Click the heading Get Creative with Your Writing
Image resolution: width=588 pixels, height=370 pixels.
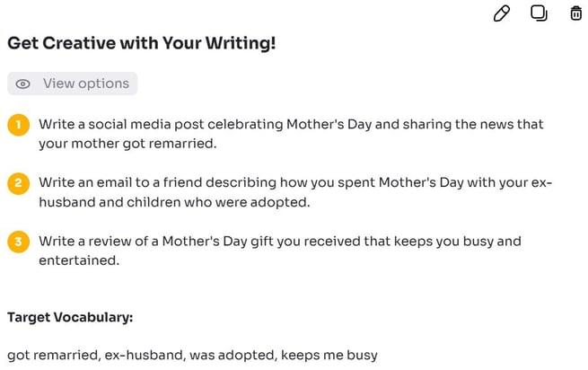point(142,43)
